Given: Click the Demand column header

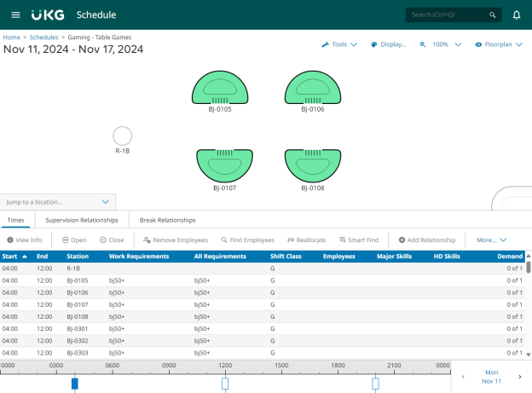Looking at the screenshot, I should (510, 257).
